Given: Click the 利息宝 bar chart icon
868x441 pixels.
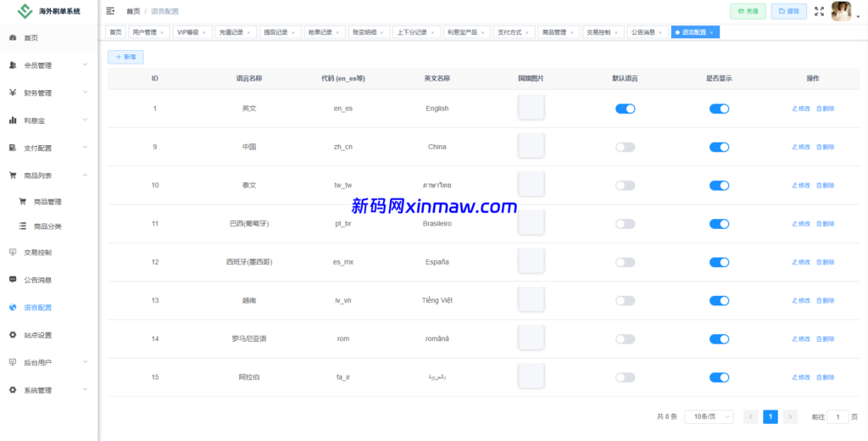Looking at the screenshot, I should point(13,120).
